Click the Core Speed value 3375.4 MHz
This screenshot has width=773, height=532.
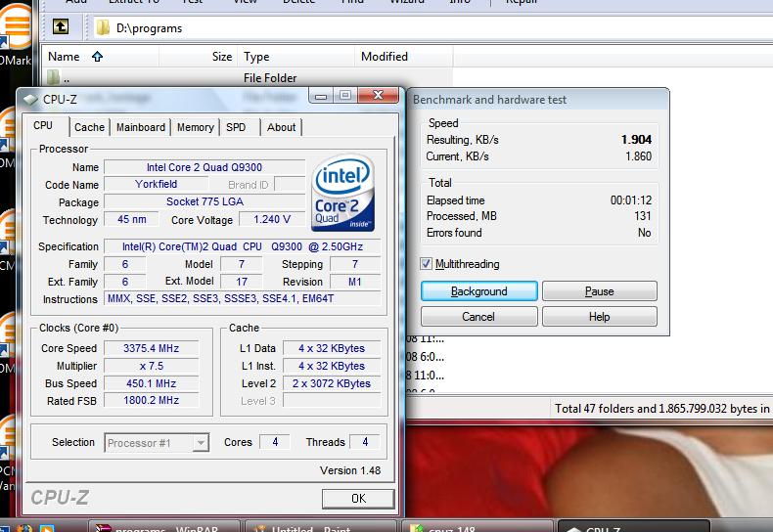click(152, 348)
